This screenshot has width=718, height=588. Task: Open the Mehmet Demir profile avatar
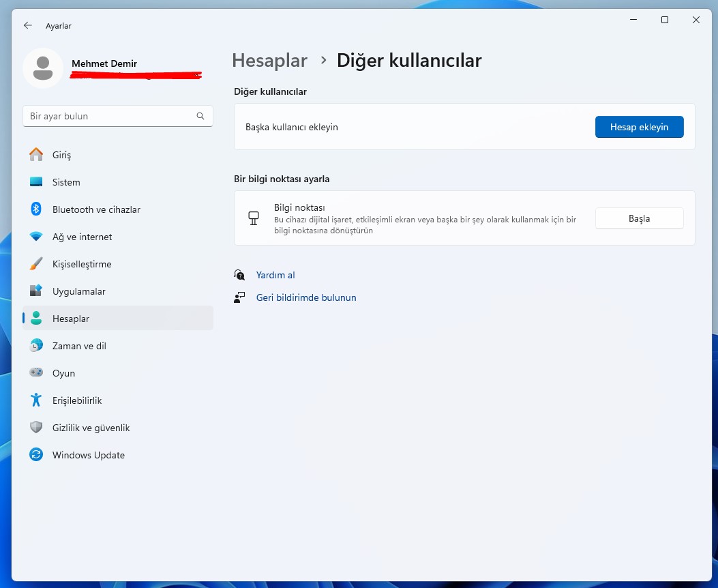click(x=43, y=68)
